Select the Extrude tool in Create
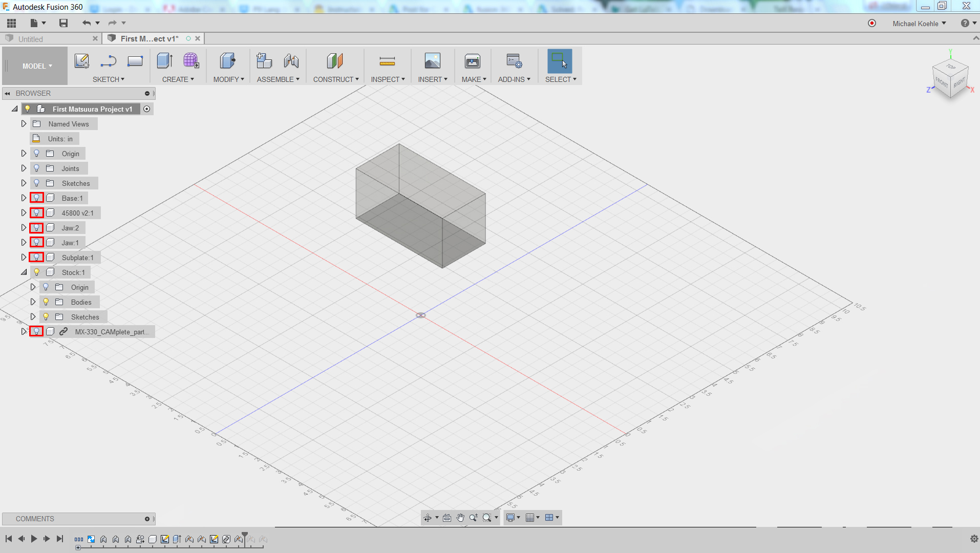 tap(164, 61)
